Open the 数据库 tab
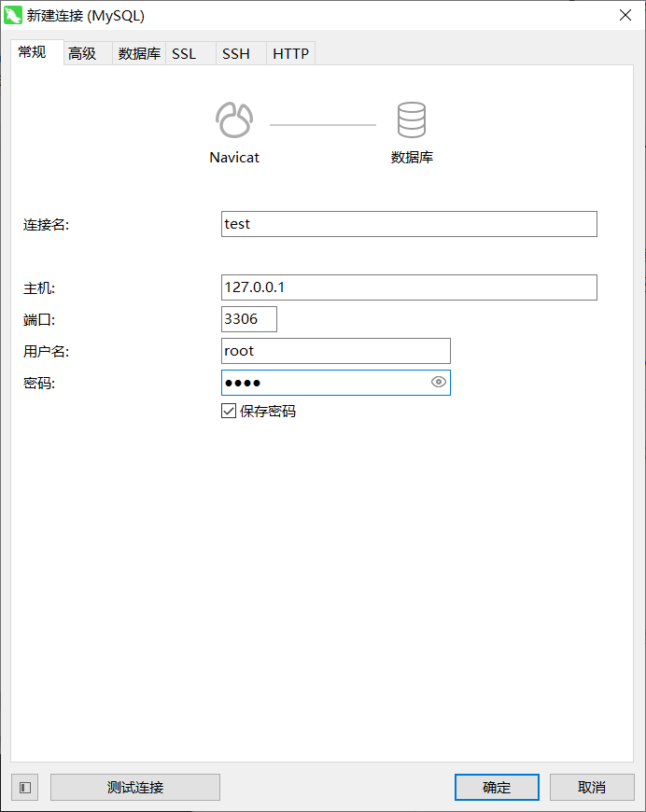The image size is (646, 812). point(138,54)
